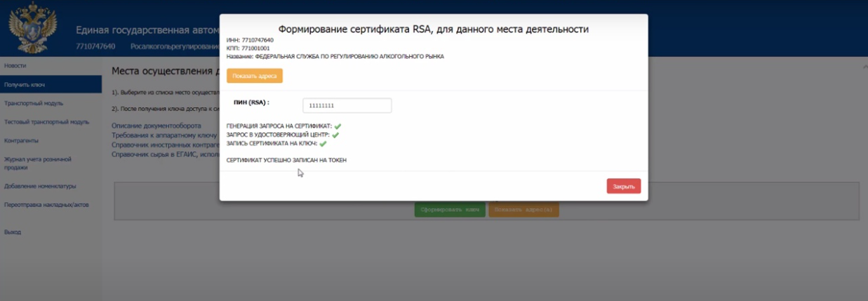
Task: Click the ИНН: 7710747640 text in dialog
Action: click(x=250, y=40)
